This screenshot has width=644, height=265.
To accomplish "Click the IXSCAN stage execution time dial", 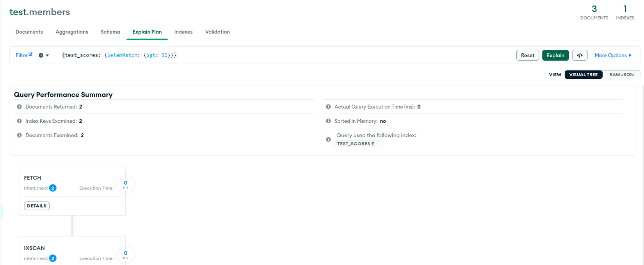I will click(126, 255).
